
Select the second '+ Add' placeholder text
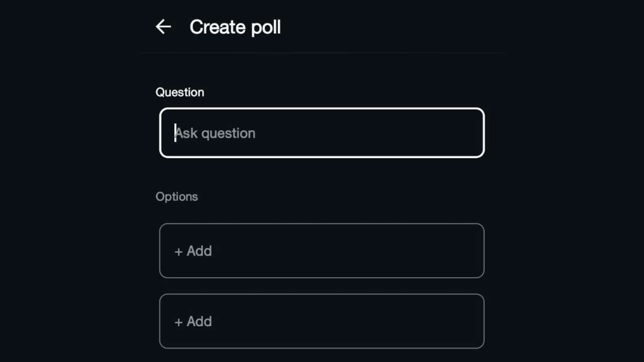coord(193,322)
